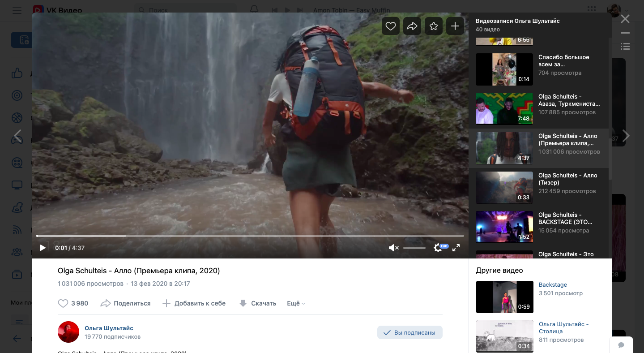Click the VK Видео logo

58,10
